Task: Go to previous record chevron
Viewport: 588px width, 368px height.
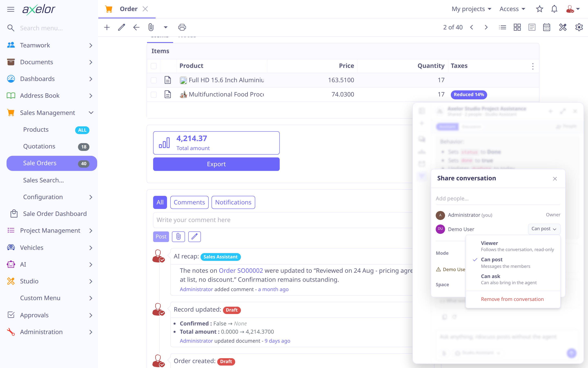Action: (x=472, y=27)
